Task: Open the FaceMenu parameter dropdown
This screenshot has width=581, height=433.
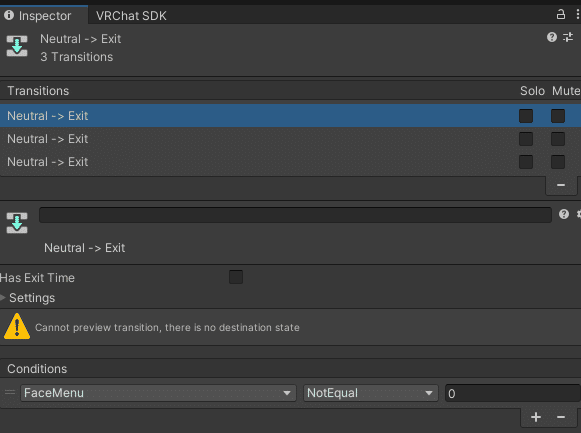Action: (x=158, y=393)
